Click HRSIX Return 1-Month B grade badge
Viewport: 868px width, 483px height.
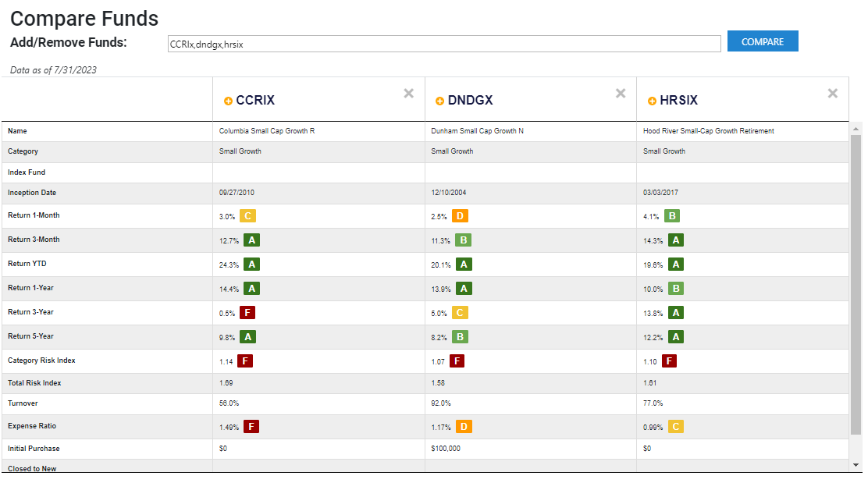(671, 216)
